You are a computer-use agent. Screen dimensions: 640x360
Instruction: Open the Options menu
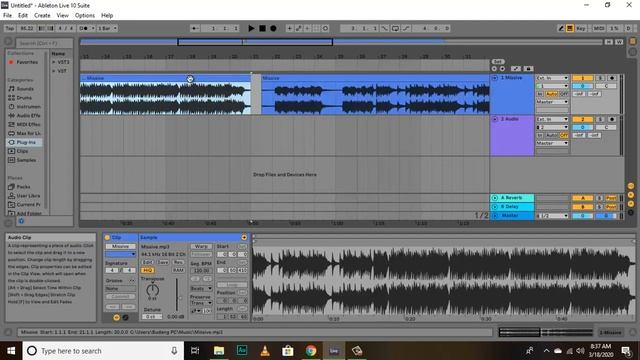point(85,16)
